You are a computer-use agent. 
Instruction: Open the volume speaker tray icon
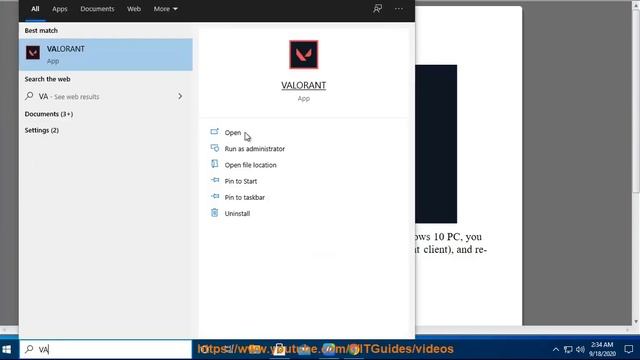point(580,349)
